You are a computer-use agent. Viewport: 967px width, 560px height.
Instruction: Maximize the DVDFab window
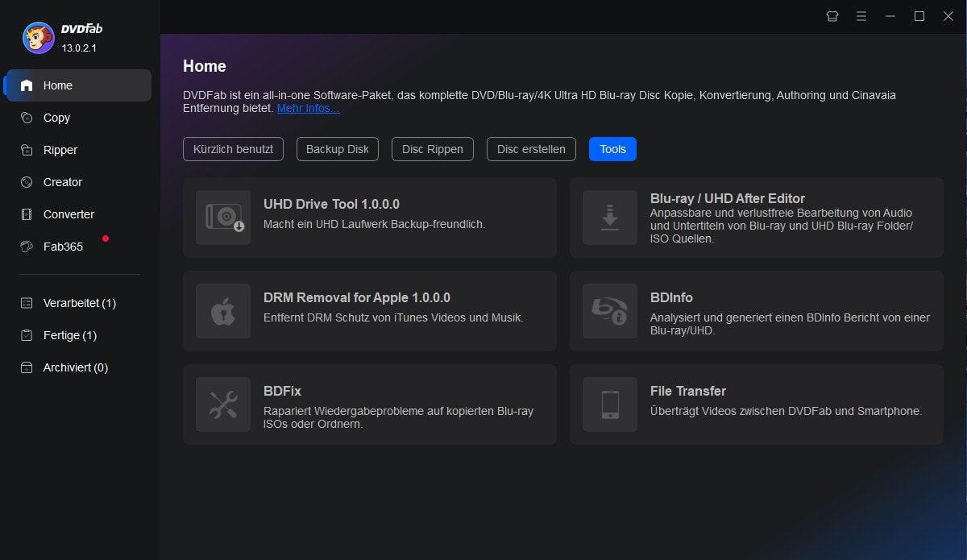tap(919, 16)
